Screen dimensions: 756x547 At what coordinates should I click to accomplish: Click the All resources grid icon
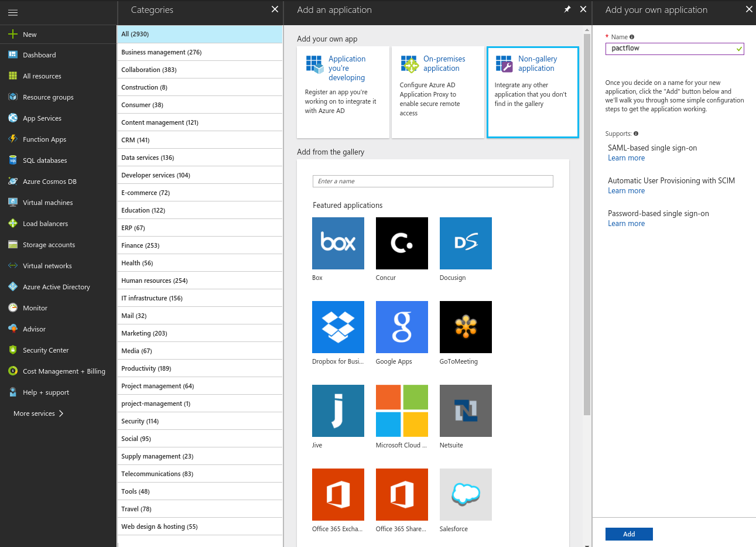pyautogui.click(x=13, y=76)
